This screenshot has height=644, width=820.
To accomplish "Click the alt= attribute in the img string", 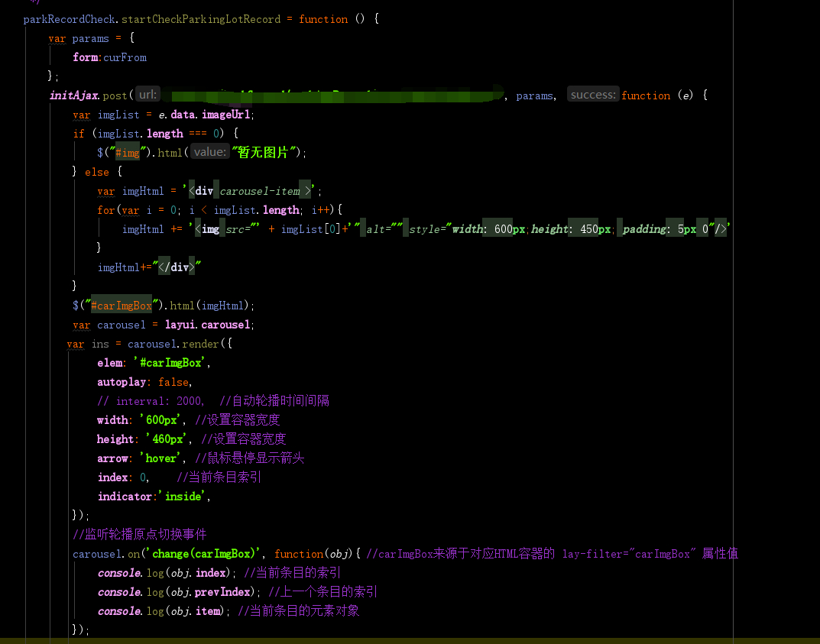I will click(x=381, y=229).
